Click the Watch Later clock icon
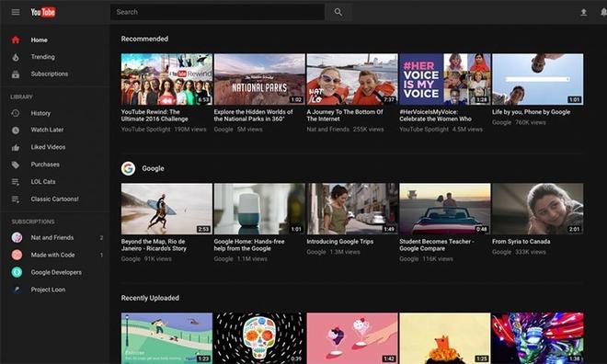The image size is (607, 364). tap(16, 131)
